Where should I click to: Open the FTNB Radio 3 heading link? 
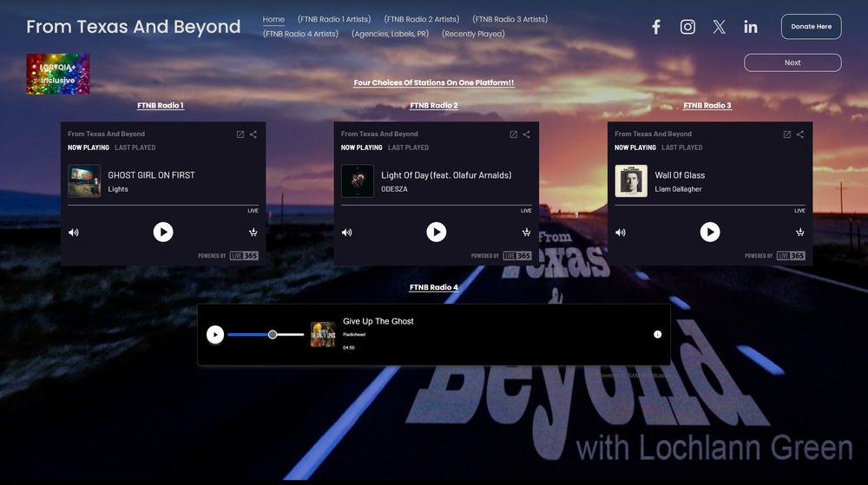pos(707,105)
